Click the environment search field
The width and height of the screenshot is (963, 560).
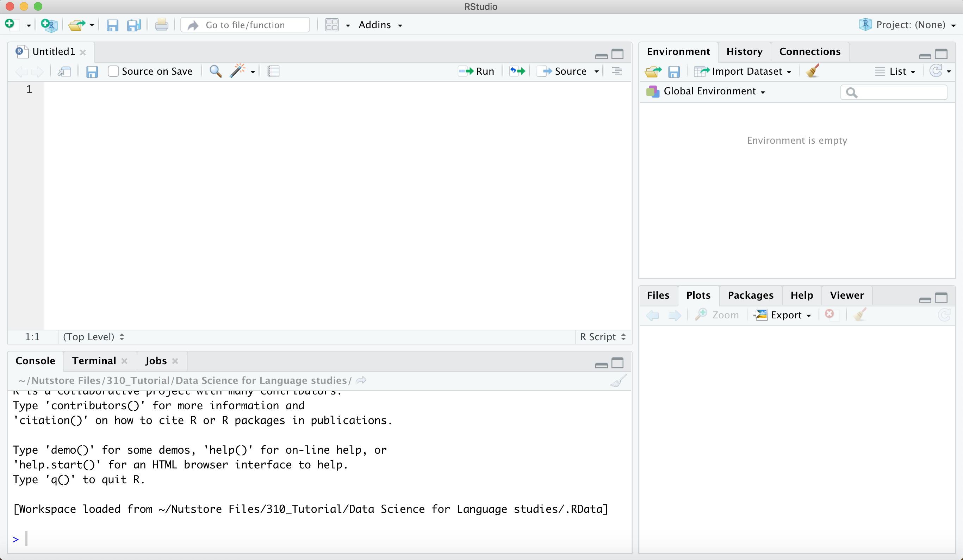[894, 92]
